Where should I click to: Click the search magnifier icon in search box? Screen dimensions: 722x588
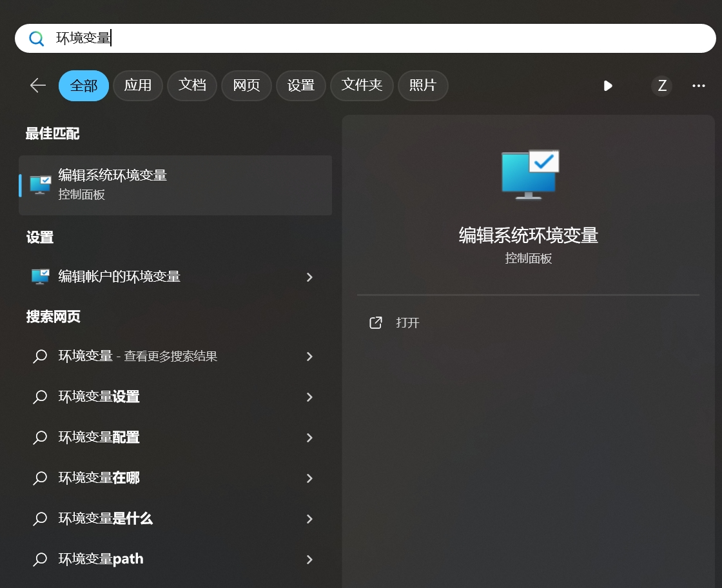[37, 39]
